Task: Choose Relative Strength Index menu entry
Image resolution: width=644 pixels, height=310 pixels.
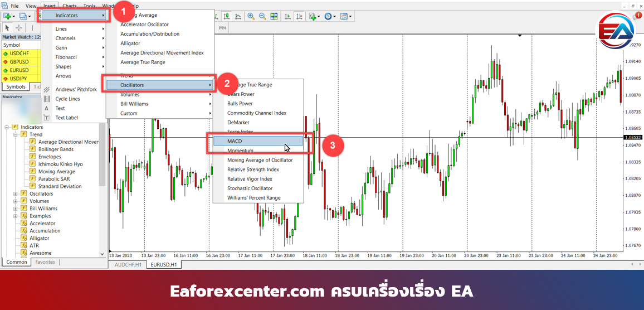Action: 253,169
